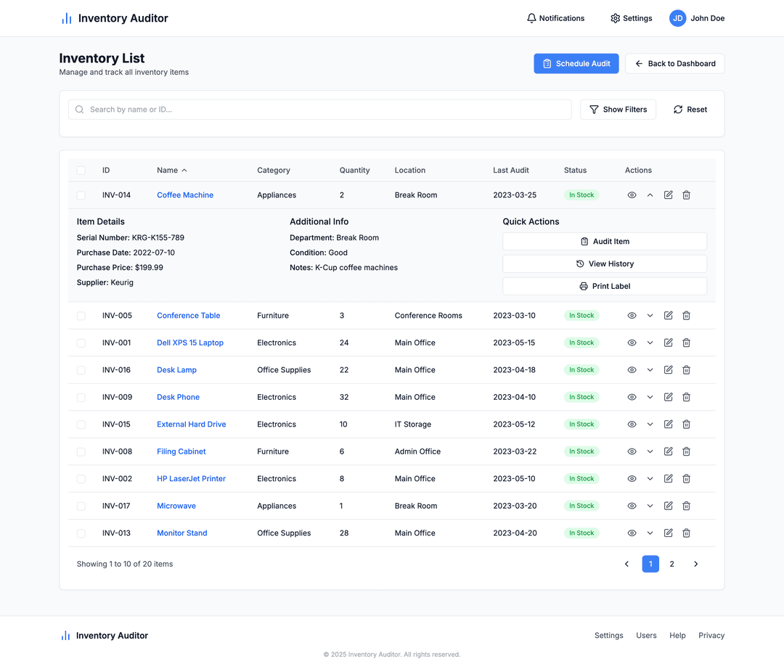Expand the Desk Phone row details
784x672 pixels.
[x=650, y=397]
